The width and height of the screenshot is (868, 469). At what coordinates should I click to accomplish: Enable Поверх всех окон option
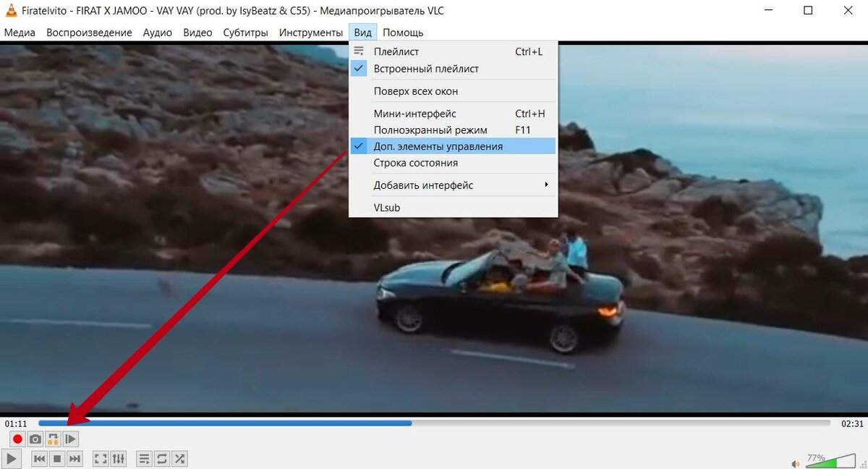(x=453, y=91)
